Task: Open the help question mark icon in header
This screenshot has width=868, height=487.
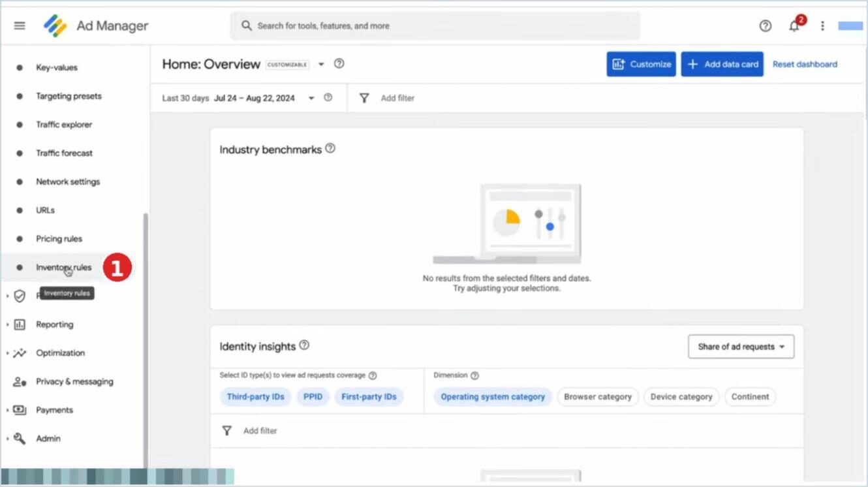Action: (x=766, y=26)
